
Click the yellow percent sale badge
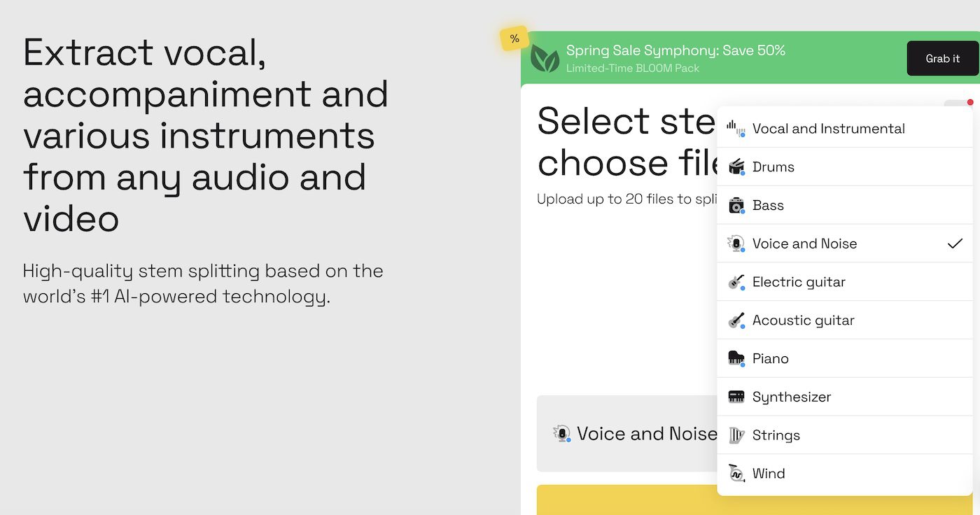(x=514, y=38)
